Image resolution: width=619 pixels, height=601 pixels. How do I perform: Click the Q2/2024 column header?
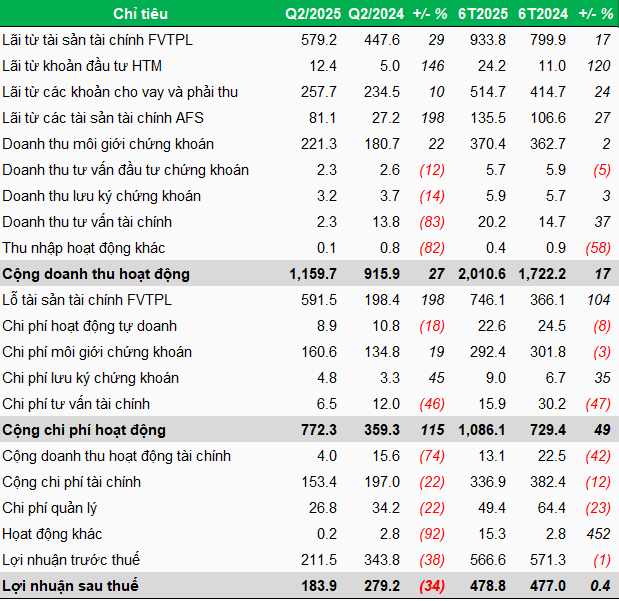click(x=376, y=14)
